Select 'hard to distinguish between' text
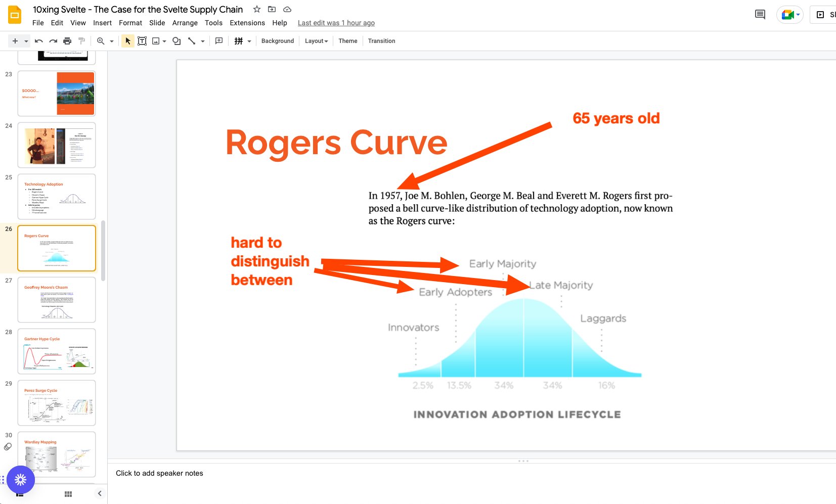 pos(270,261)
